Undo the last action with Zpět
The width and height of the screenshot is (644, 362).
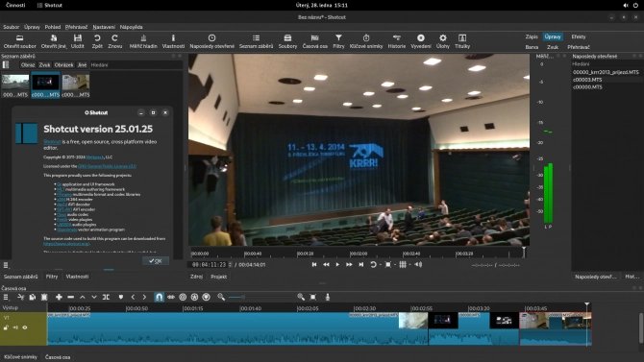pyautogui.click(x=97, y=41)
